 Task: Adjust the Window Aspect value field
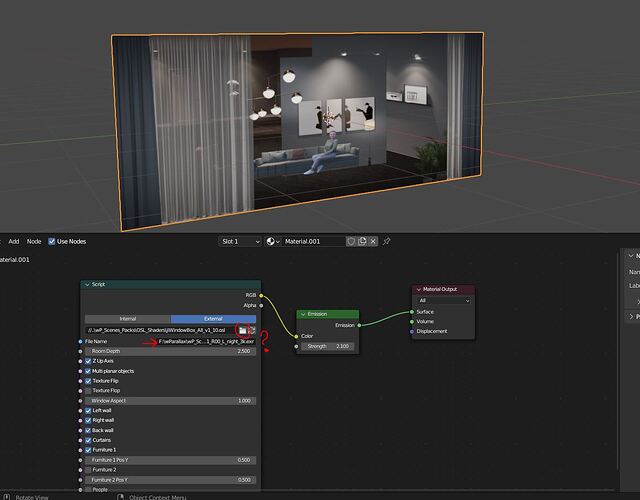[x=171, y=401]
